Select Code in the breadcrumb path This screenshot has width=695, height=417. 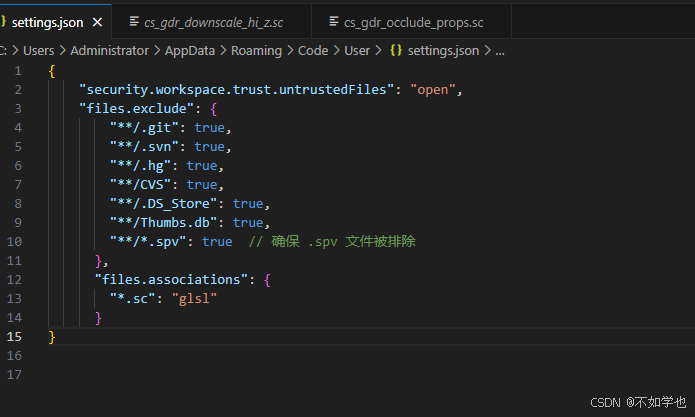coord(313,51)
